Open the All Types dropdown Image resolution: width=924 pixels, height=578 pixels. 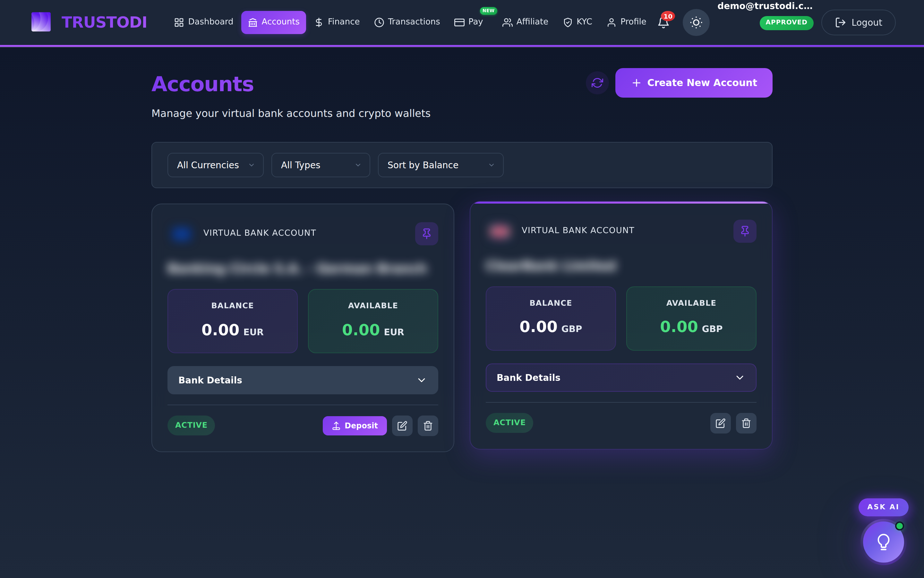[321, 165]
